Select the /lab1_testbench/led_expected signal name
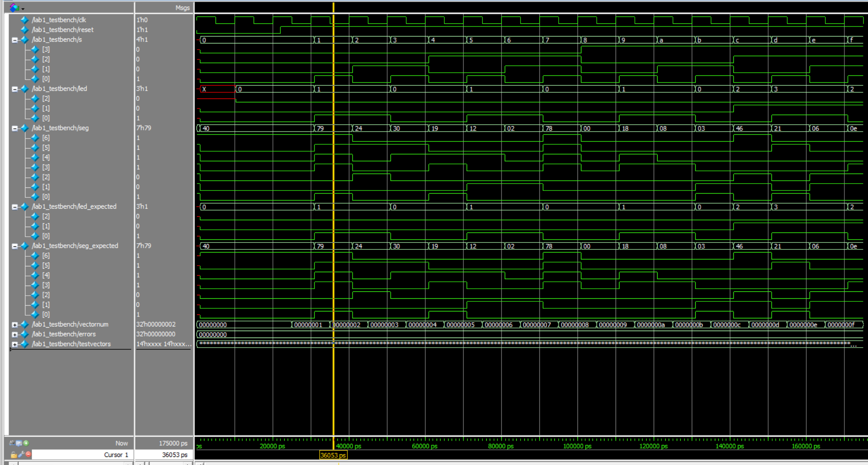Viewport: 868px width, 465px height. point(74,206)
